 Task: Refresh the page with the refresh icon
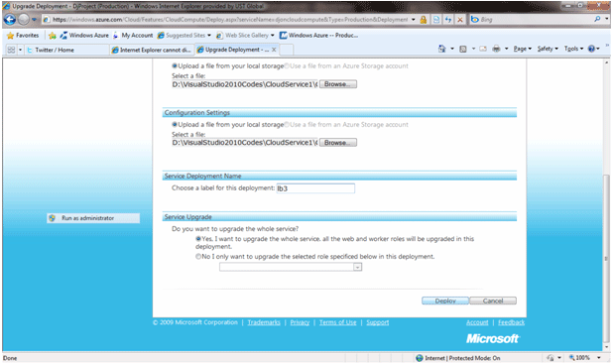pos(448,20)
